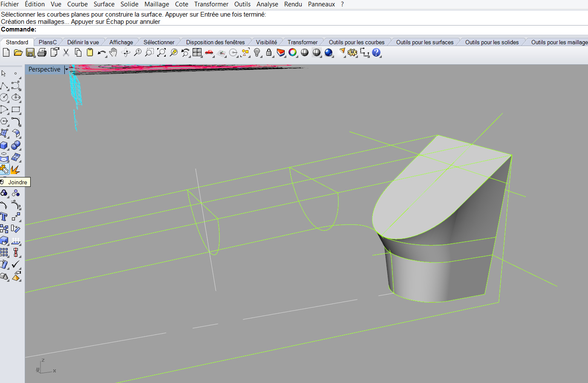This screenshot has height=383, width=588.
Task: Open the Sélectionner toolbar tab
Action: point(159,42)
